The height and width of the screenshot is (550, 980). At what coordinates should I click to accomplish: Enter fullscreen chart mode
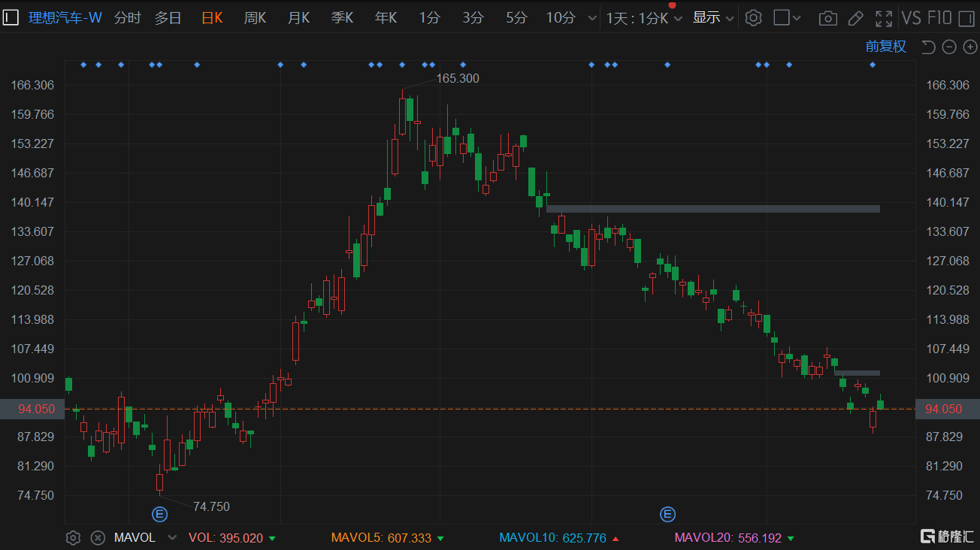click(x=884, y=18)
